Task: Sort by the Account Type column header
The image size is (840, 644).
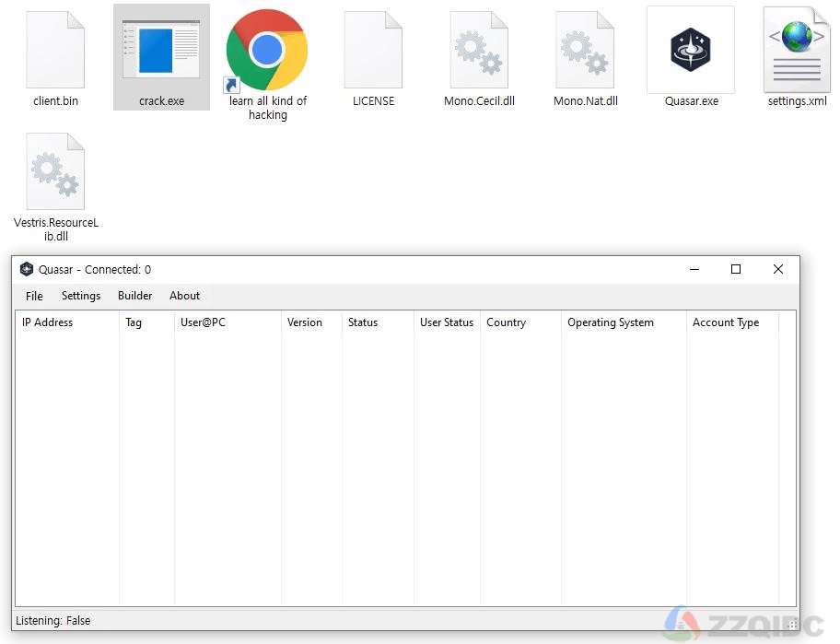Action: (x=732, y=322)
